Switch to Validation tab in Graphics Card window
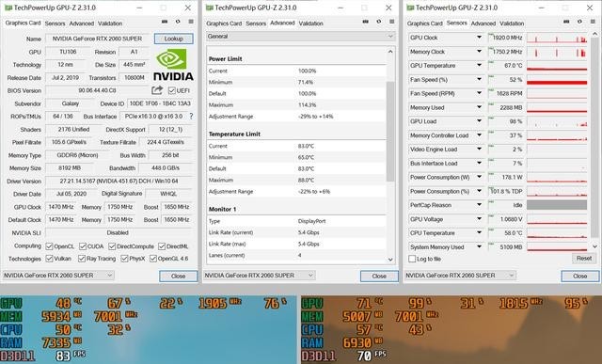Image resolution: width=602 pixels, height=364 pixels. [x=110, y=24]
